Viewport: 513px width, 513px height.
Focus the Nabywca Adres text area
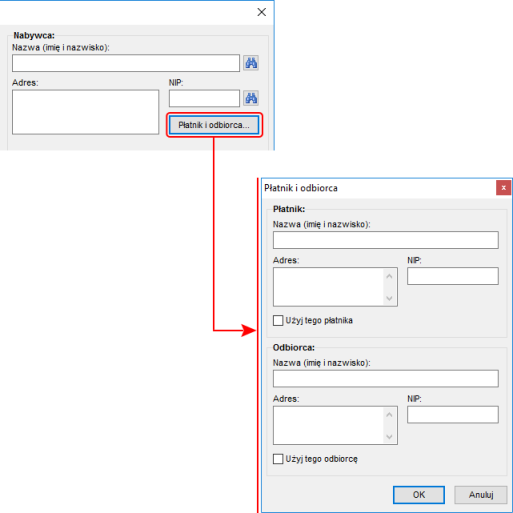(85, 112)
